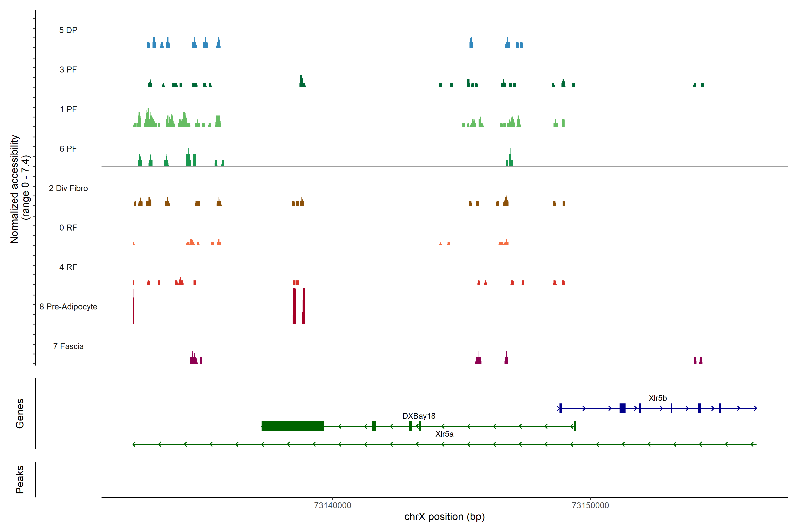Click the 4 RF track label
This screenshot has height=532, width=798.
[68, 267]
